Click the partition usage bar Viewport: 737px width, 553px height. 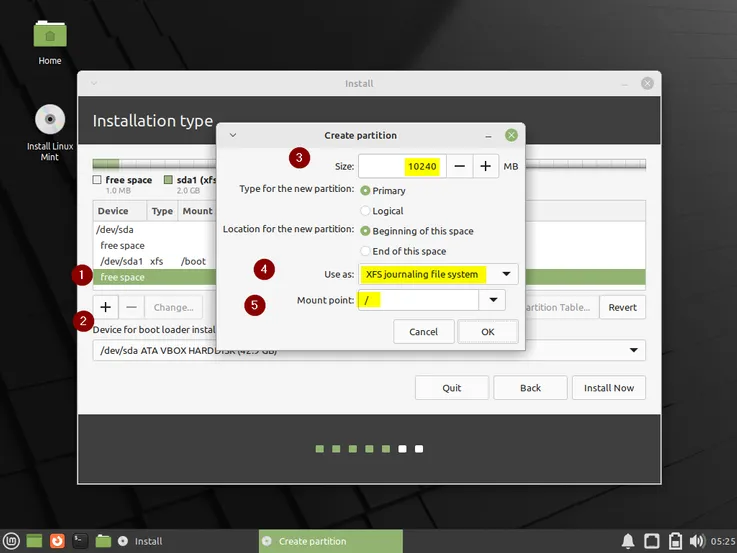[369, 164]
